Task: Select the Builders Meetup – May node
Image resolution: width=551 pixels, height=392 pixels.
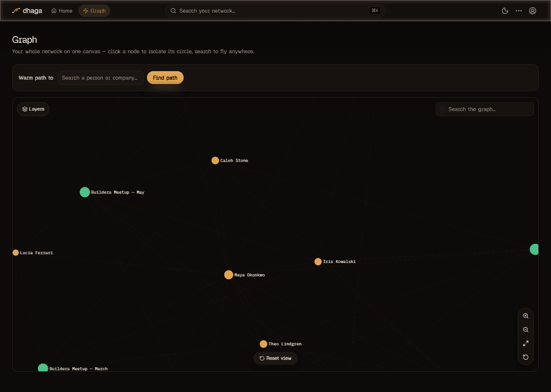Action: [85, 192]
